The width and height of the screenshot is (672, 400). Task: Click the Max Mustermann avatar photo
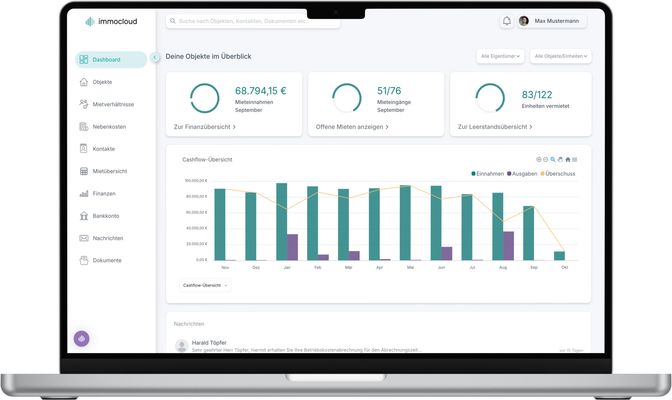(524, 21)
